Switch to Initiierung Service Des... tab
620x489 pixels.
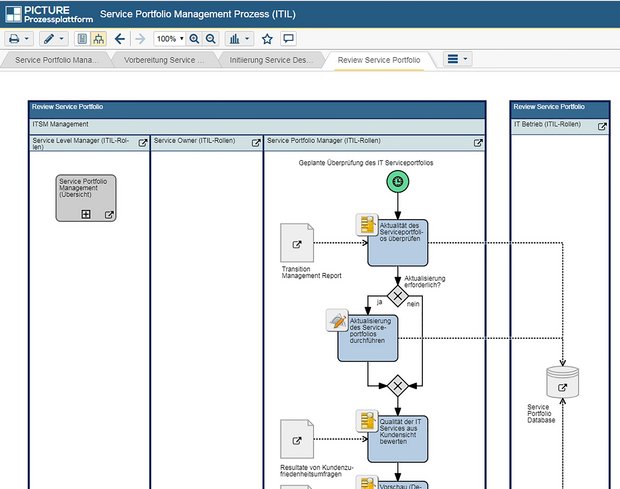pyautogui.click(x=271, y=60)
